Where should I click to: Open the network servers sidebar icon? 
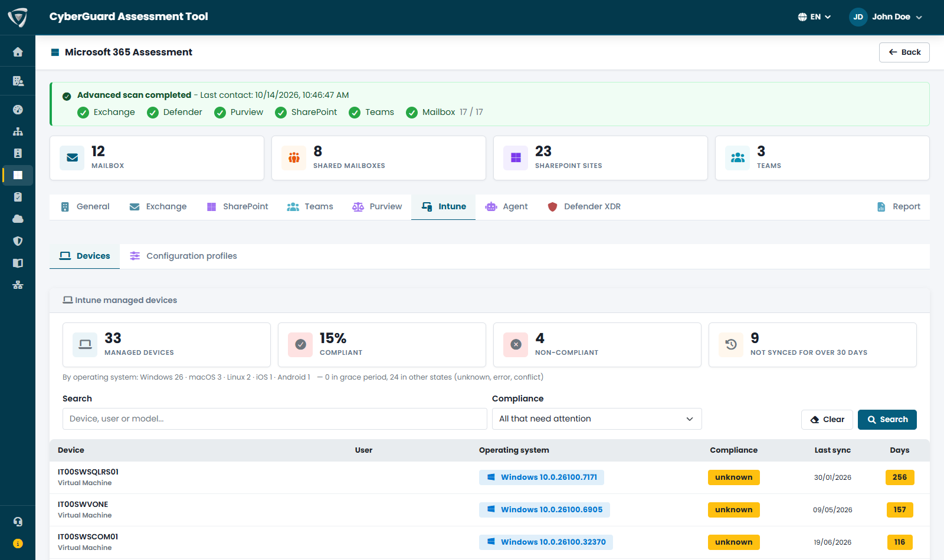18,285
